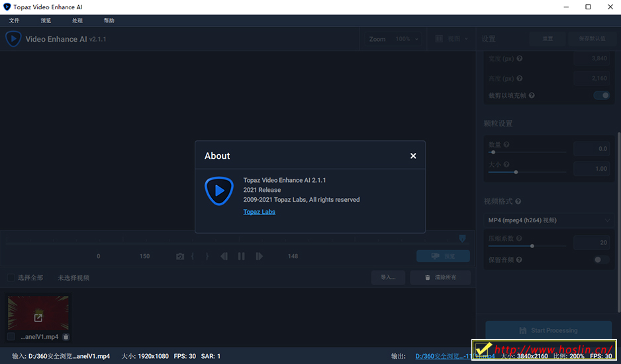
Task: Click the 重置 reset button
Action: (x=548, y=38)
